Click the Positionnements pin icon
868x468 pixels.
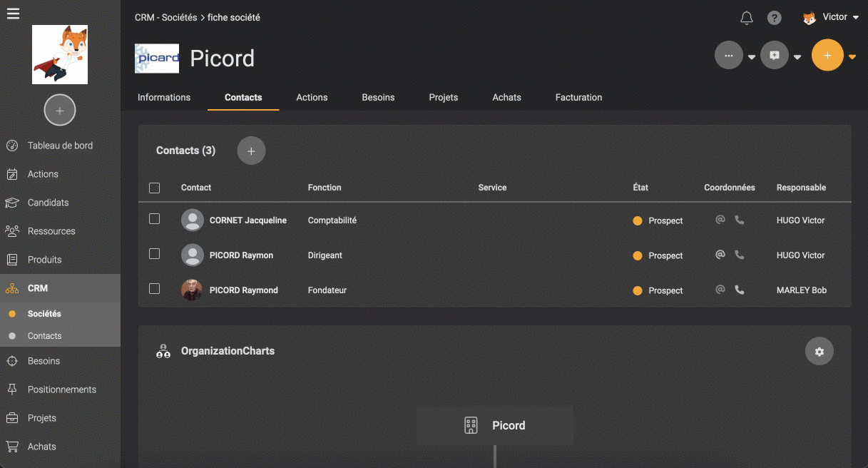(12, 390)
